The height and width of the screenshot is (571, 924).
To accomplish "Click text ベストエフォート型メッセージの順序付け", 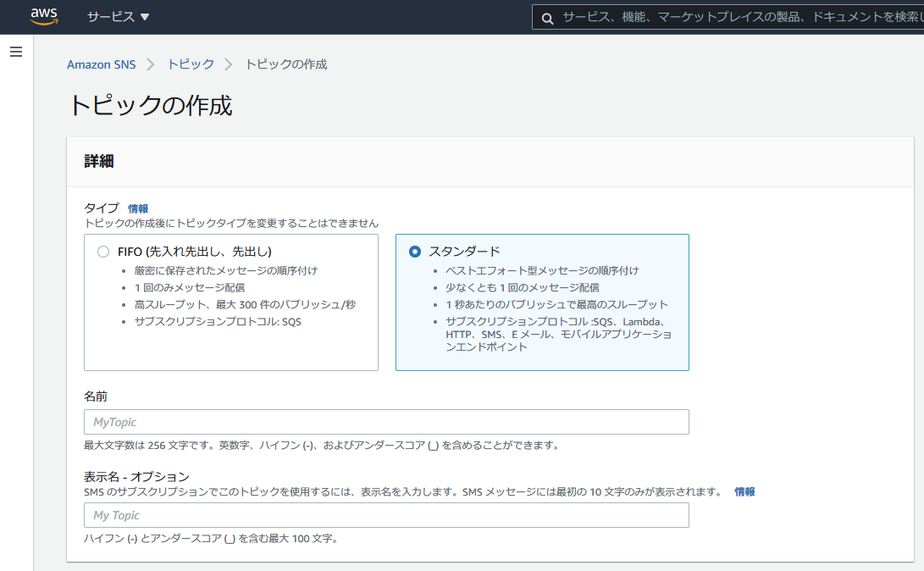I will click(x=541, y=270).
